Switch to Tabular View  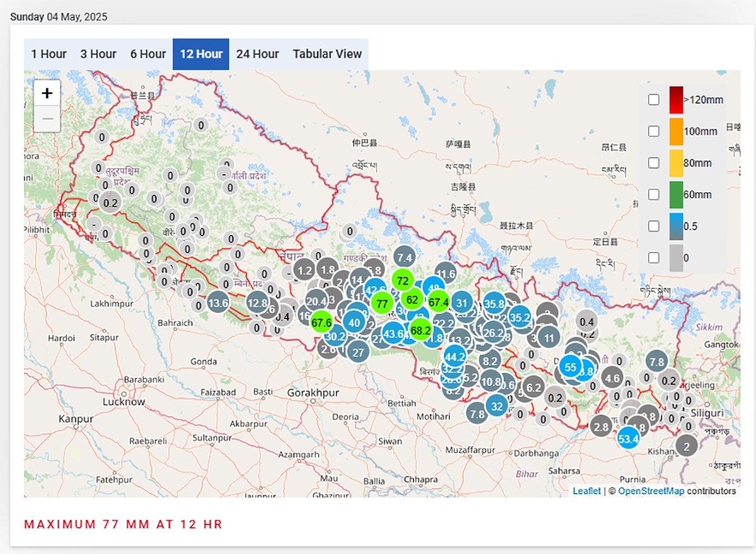(x=327, y=54)
